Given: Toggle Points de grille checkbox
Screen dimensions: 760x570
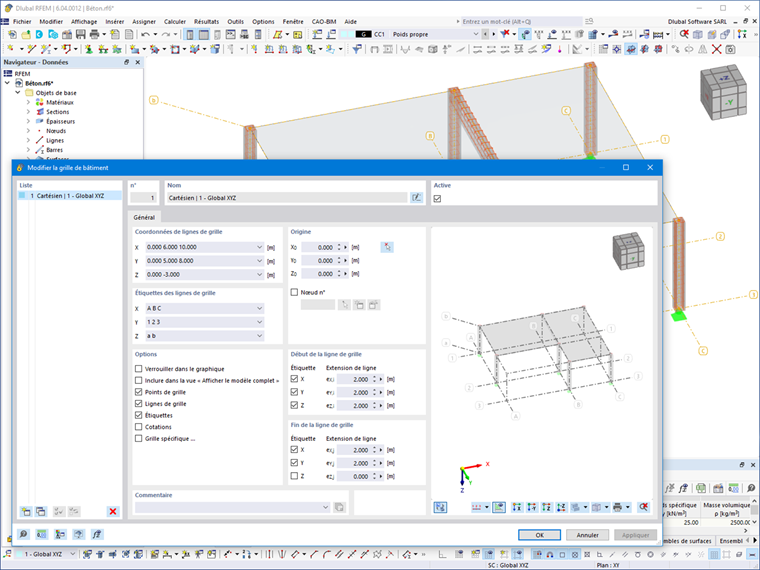Looking at the screenshot, I should click(139, 392).
